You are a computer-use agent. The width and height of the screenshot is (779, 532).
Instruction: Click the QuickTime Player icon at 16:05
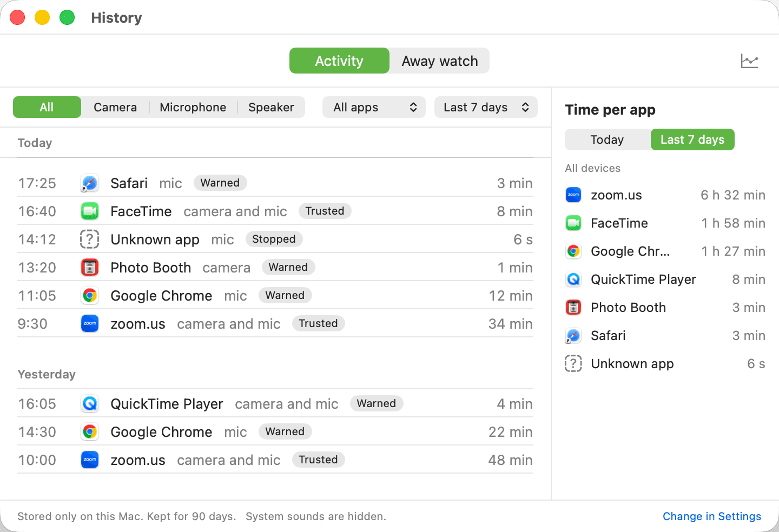tap(90, 404)
